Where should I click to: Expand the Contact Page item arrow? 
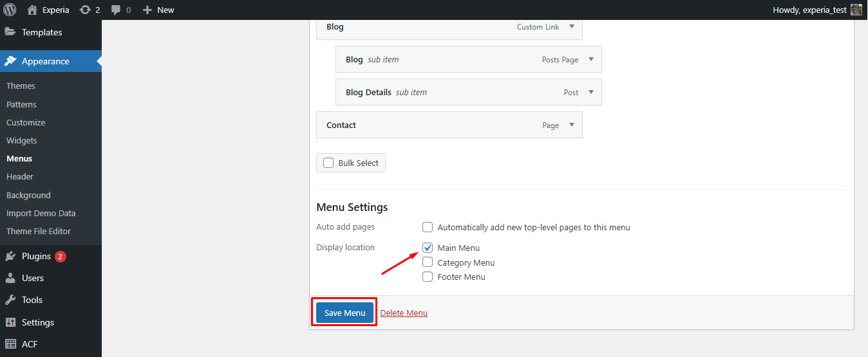tap(572, 125)
